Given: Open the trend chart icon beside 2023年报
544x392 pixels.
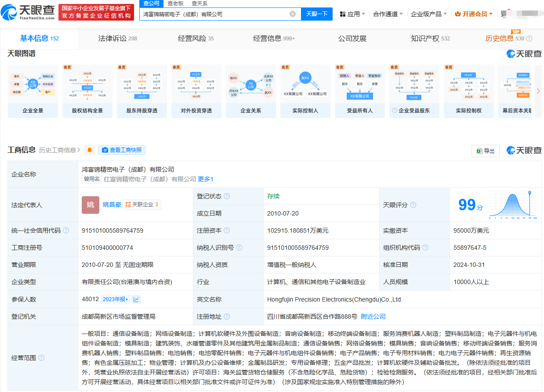Looking at the screenshot, I should click(x=136, y=299).
